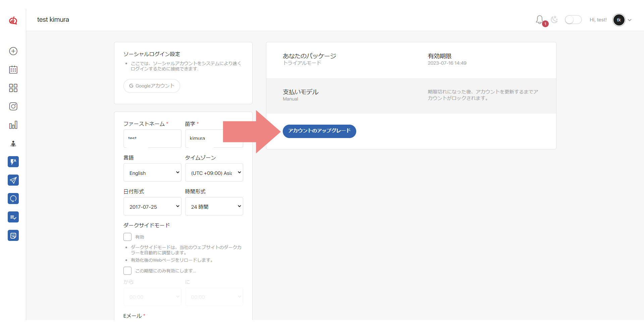Open the date format dropdown 2017-07-25
Image resolution: width=644 pixels, height=326 pixels.
pos(152,207)
